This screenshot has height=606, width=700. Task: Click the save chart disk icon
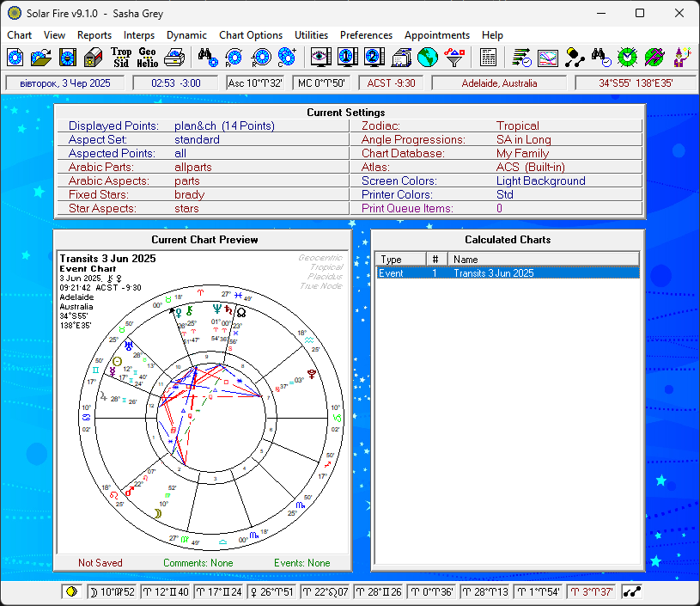point(67,58)
